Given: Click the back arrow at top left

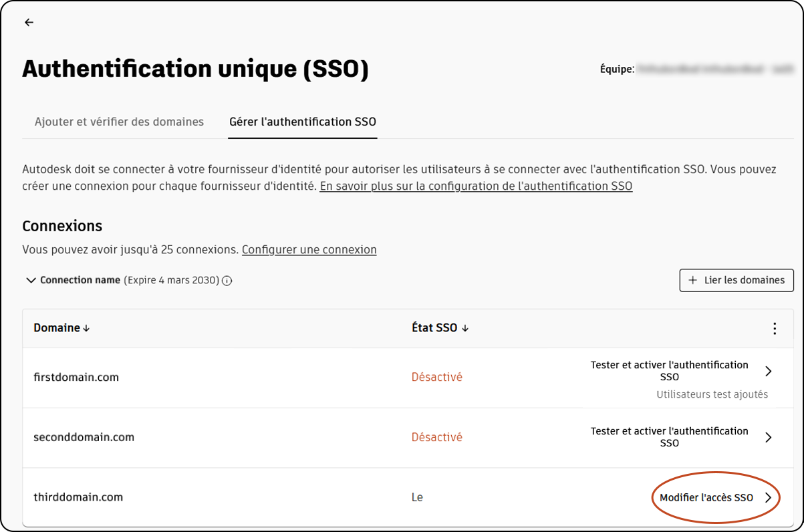Looking at the screenshot, I should (x=29, y=22).
